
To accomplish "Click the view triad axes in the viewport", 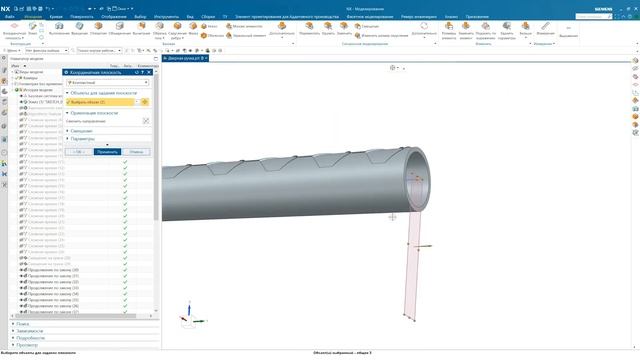I will [192, 316].
